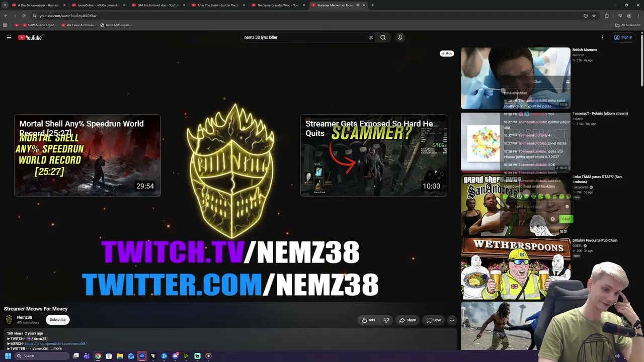Run search with the magnifier button
This screenshot has width=644, height=362.
383,37
